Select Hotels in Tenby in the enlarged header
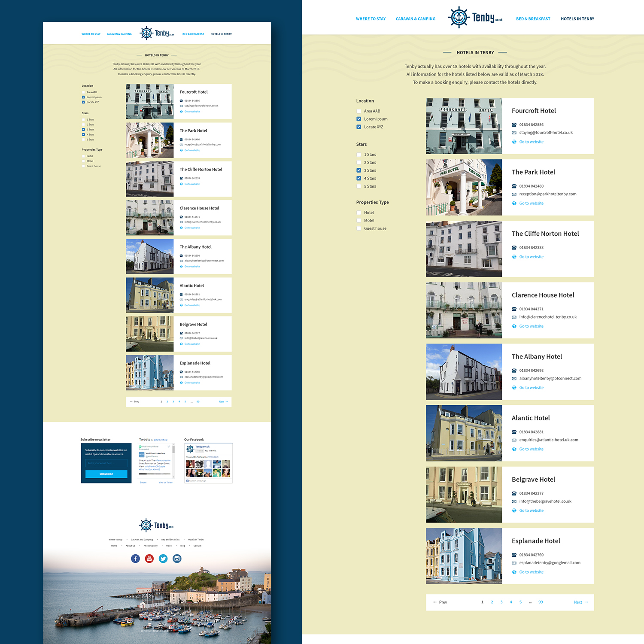This screenshot has width=644, height=644. pyautogui.click(x=577, y=19)
